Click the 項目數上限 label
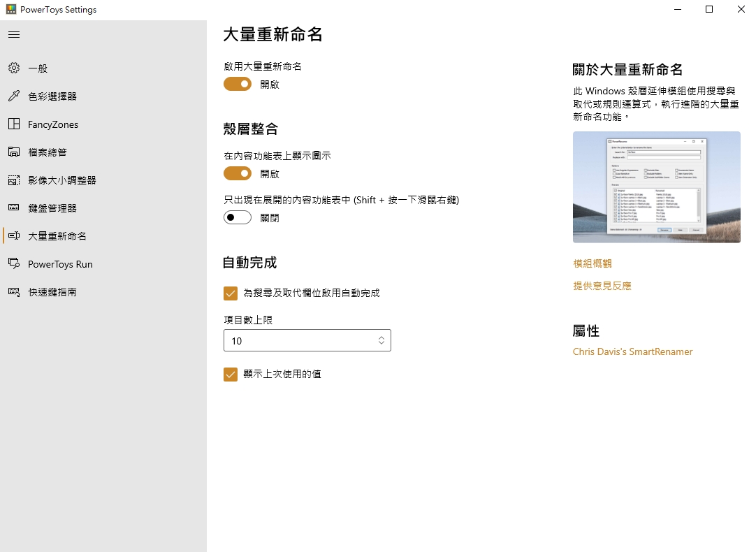Viewport: 756px width, 552px height. (248, 319)
